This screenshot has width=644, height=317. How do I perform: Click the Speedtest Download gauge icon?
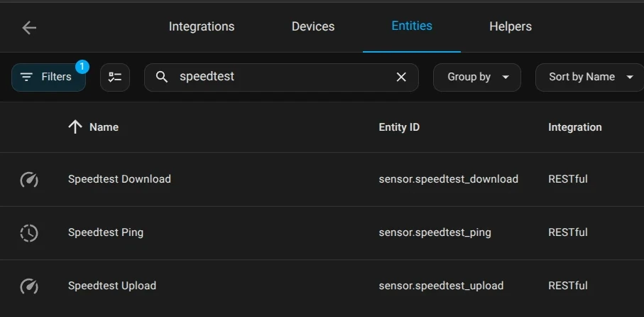(29, 180)
